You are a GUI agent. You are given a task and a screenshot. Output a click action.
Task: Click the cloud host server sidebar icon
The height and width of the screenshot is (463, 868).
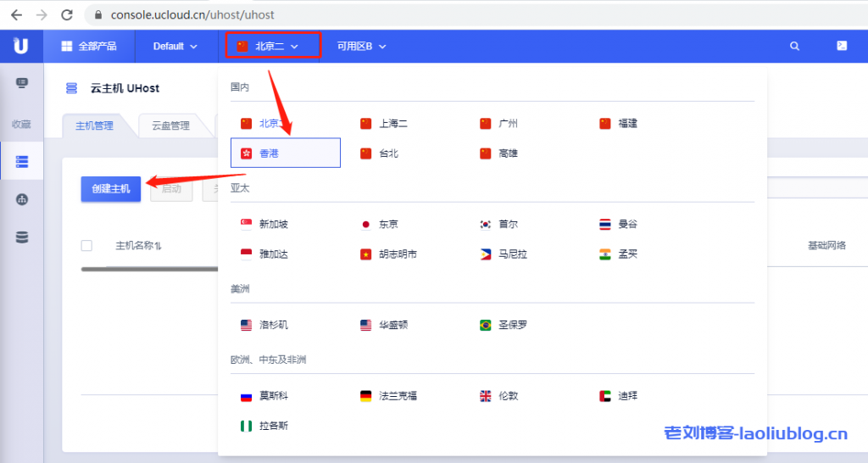click(22, 161)
